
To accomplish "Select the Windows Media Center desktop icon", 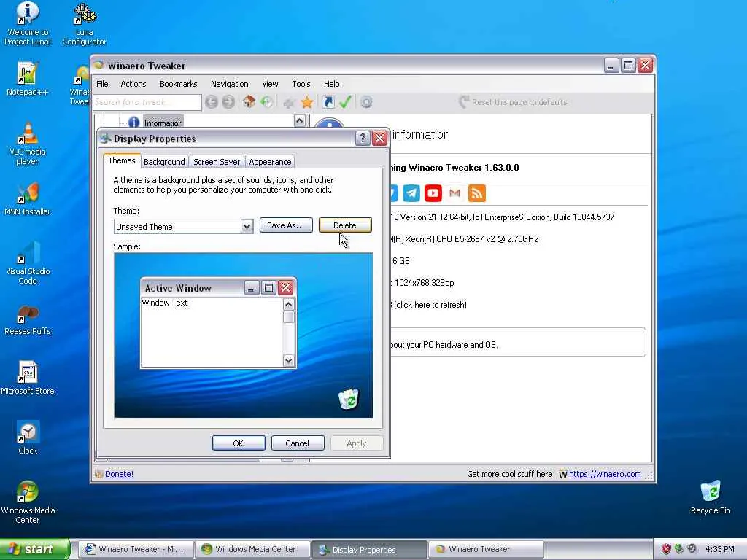I will point(28,502).
